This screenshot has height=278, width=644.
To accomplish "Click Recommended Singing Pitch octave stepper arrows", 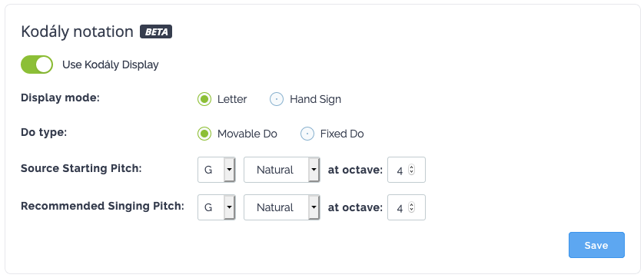I will point(412,207).
